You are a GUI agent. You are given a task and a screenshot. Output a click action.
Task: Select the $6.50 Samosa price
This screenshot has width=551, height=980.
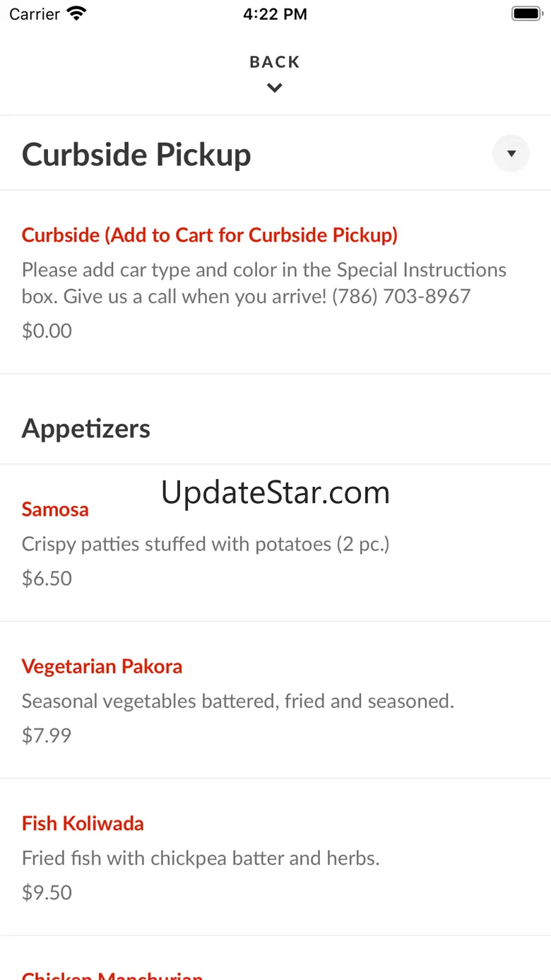[47, 579]
